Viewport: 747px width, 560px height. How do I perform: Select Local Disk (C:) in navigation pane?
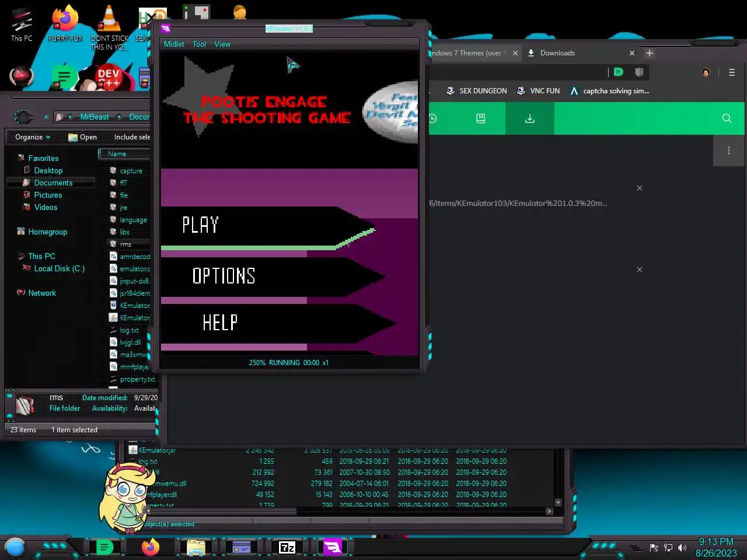tap(59, 268)
